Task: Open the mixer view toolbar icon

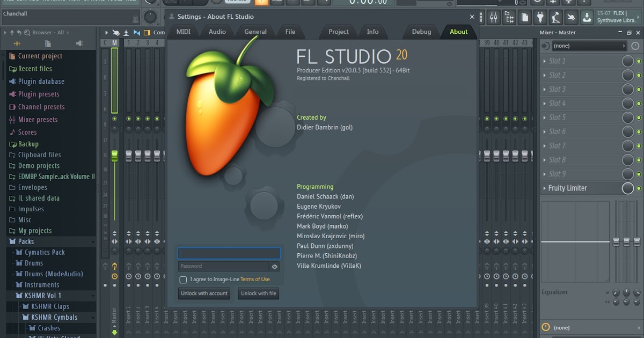Action: pos(494,17)
